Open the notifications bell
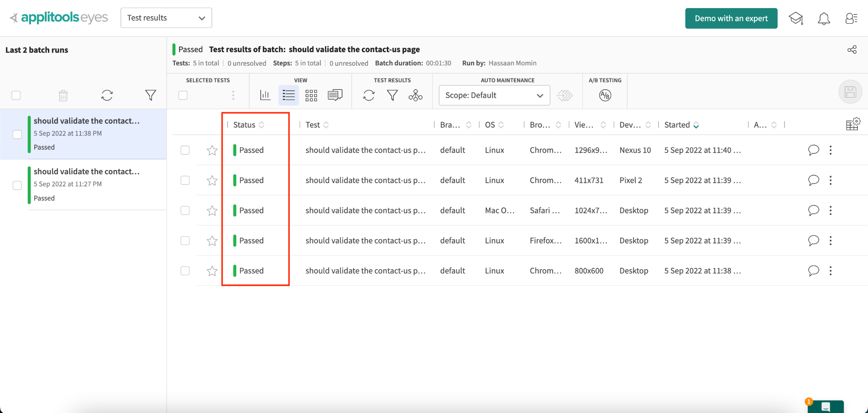868x413 pixels. click(x=823, y=19)
